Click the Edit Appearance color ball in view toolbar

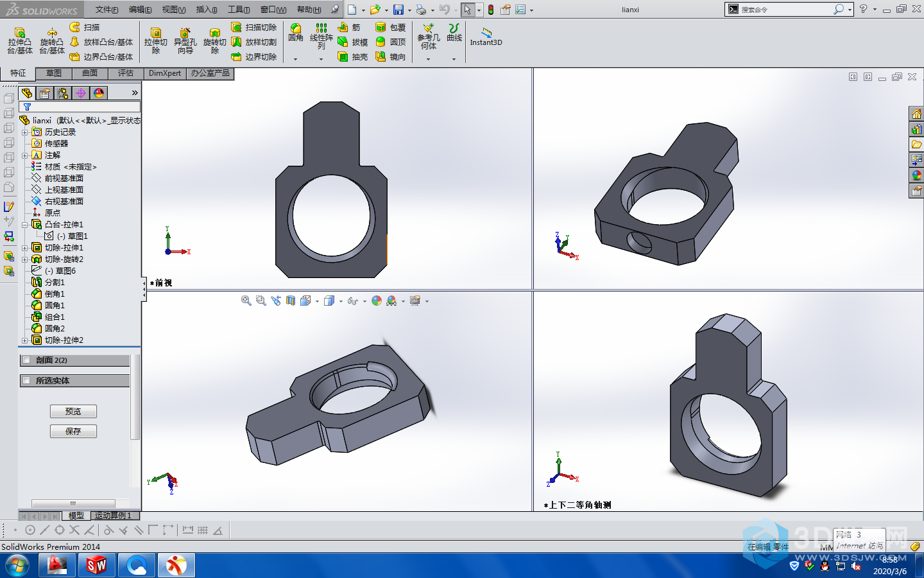coord(377,301)
